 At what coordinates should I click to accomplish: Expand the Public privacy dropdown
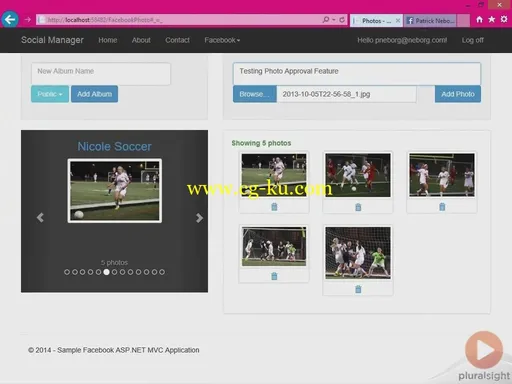click(50, 94)
